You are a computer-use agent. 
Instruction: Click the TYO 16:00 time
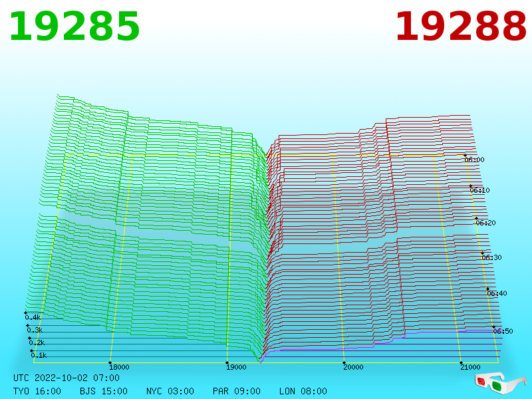coord(37,391)
